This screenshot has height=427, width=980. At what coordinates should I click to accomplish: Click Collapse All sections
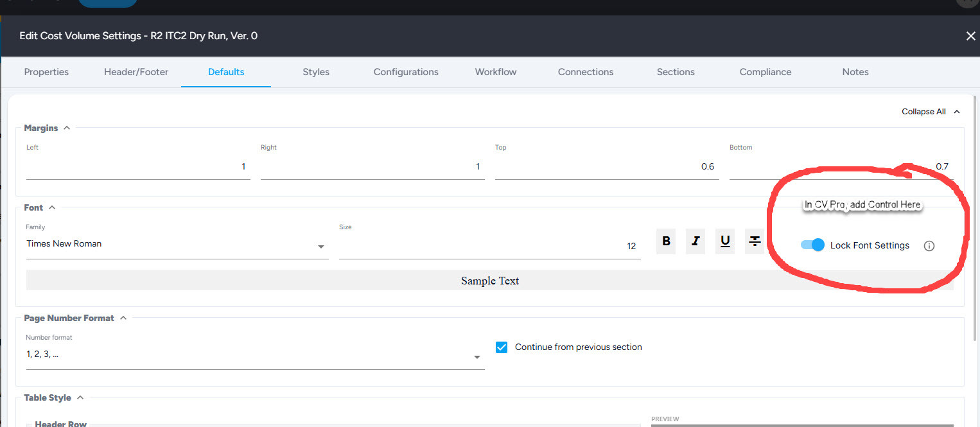(931, 112)
